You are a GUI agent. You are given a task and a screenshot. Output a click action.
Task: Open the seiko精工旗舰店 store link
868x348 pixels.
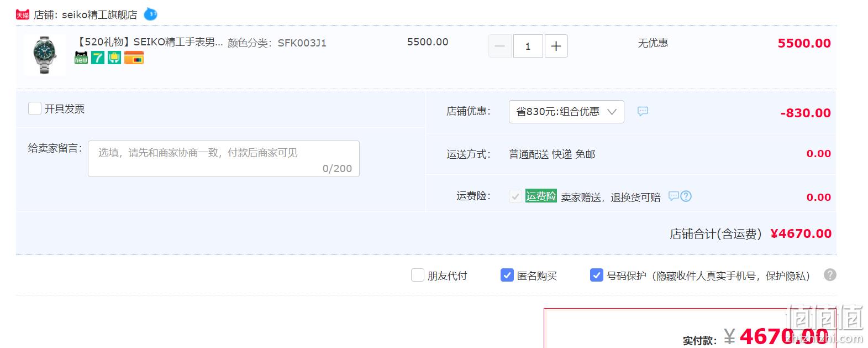click(99, 15)
